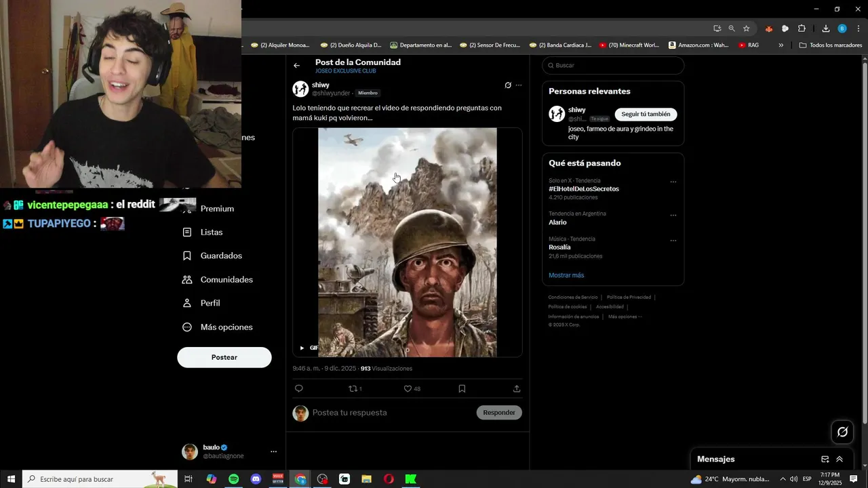Show hidden system tray icons
868x488 pixels.
click(783, 479)
